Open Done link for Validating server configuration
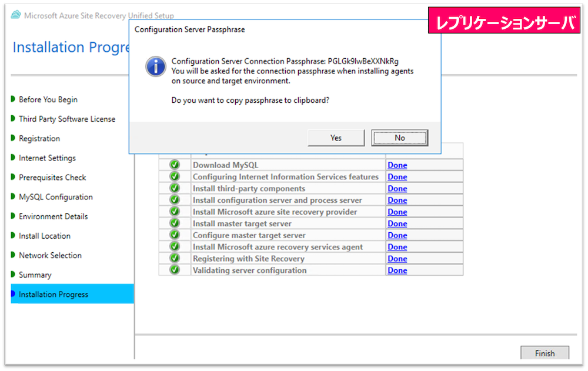This screenshot has width=588, height=371. (x=397, y=270)
